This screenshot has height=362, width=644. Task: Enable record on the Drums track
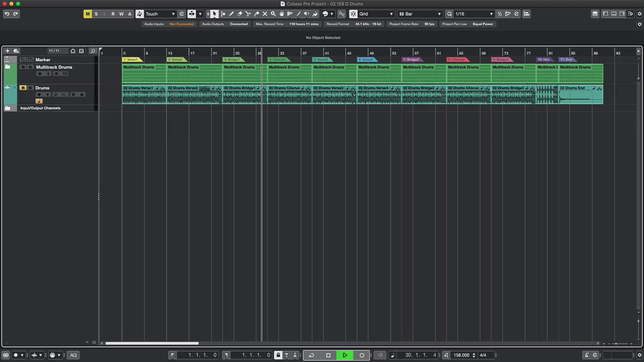pyautogui.click(x=39, y=94)
